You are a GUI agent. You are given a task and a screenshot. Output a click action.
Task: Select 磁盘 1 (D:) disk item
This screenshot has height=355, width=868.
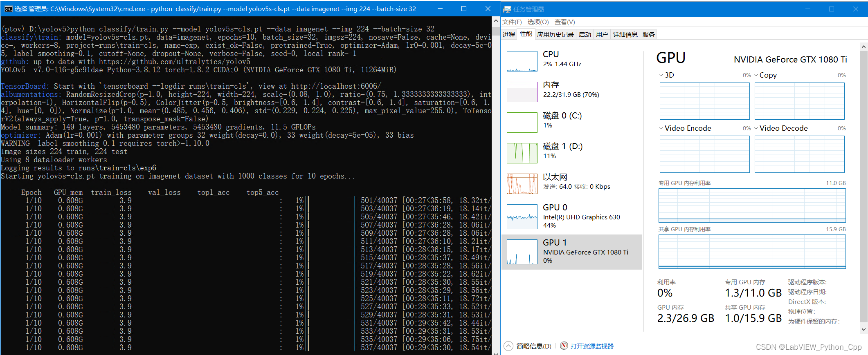pos(571,153)
